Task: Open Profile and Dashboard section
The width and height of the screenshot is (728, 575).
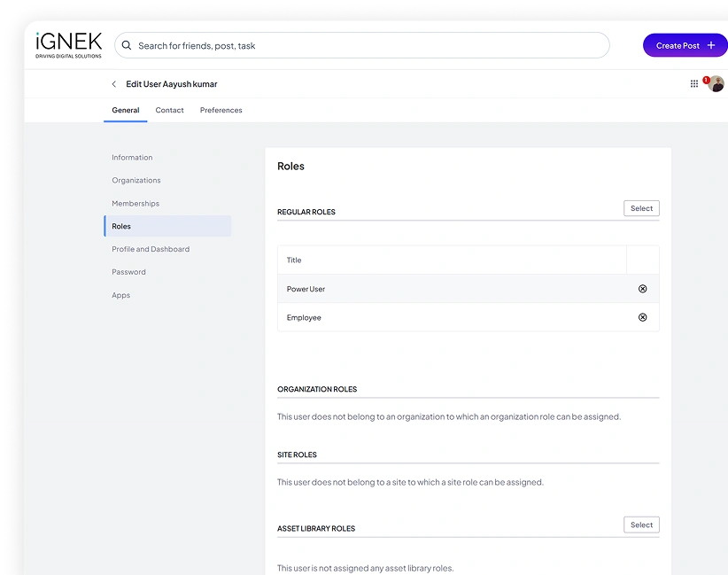Action: pyautogui.click(x=151, y=249)
